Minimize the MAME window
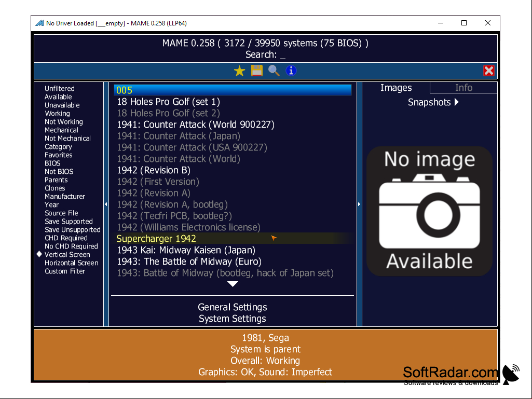Screen dimensions: 532x399 click(x=441, y=23)
